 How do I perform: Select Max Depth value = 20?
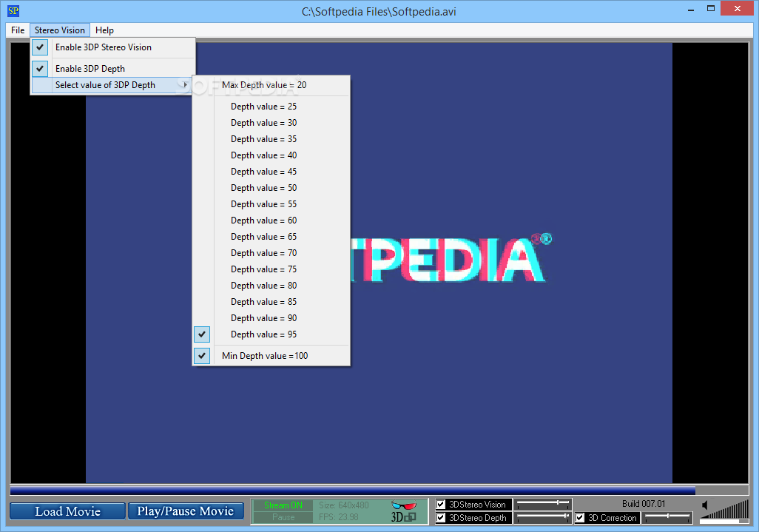pyautogui.click(x=271, y=85)
